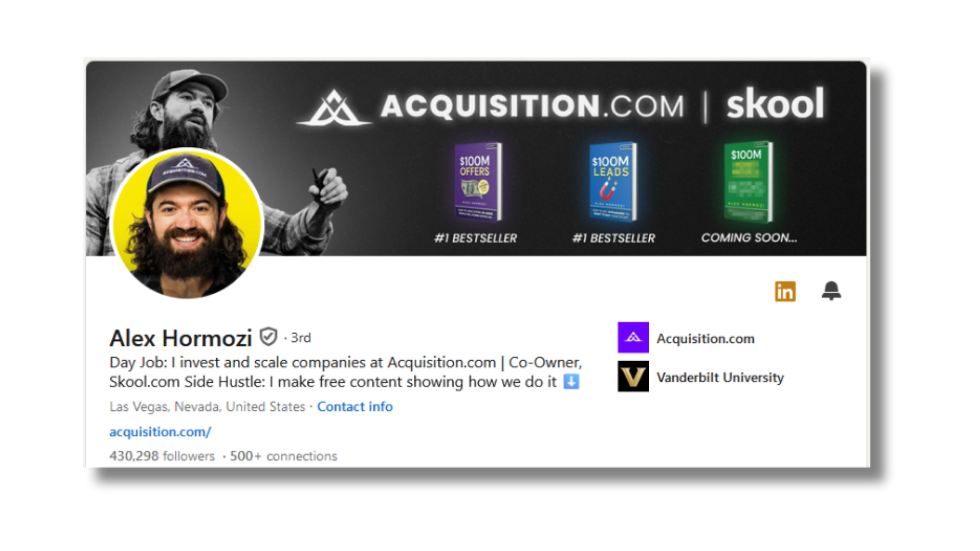Click the Acquisition.com mountain logo in banner

(334, 108)
